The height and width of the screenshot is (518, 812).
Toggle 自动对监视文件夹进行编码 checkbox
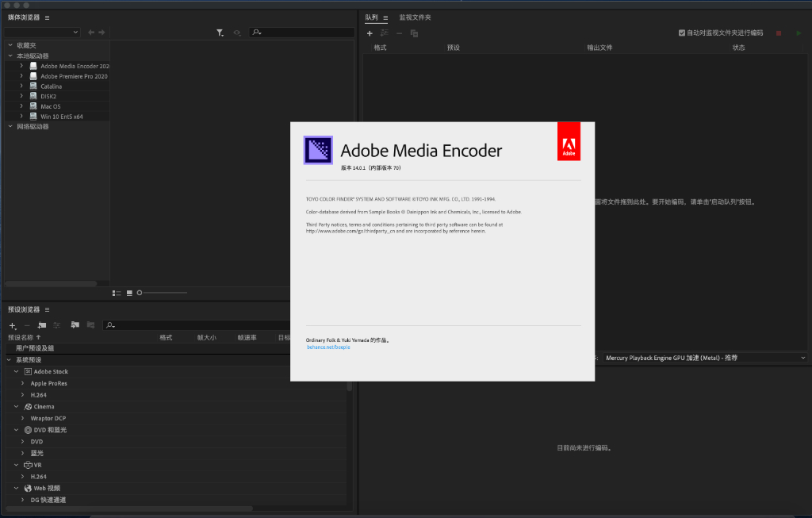tap(681, 33)
